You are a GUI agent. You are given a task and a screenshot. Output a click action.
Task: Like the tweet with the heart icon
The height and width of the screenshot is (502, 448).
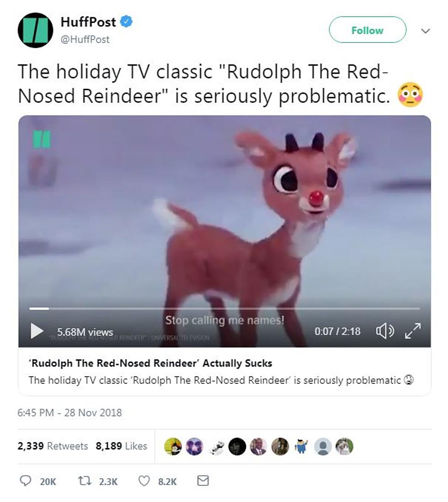[144, 481]
